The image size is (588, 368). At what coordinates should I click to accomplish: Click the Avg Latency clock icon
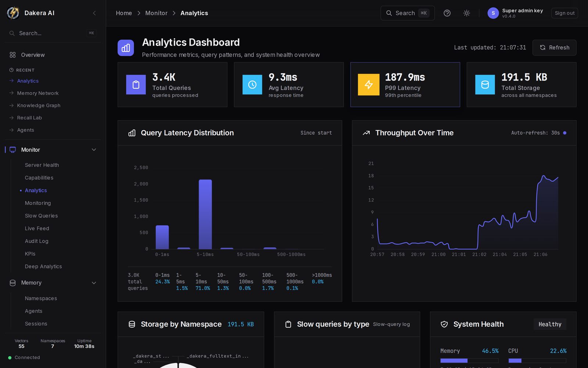tap(252, 85)
